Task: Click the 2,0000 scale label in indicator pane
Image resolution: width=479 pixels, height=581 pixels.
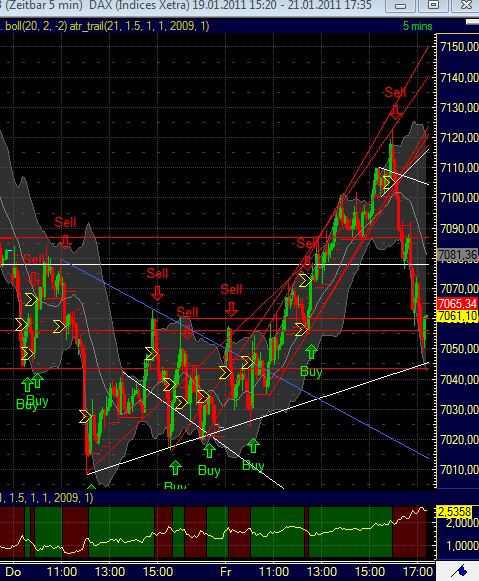Action: 461,523
